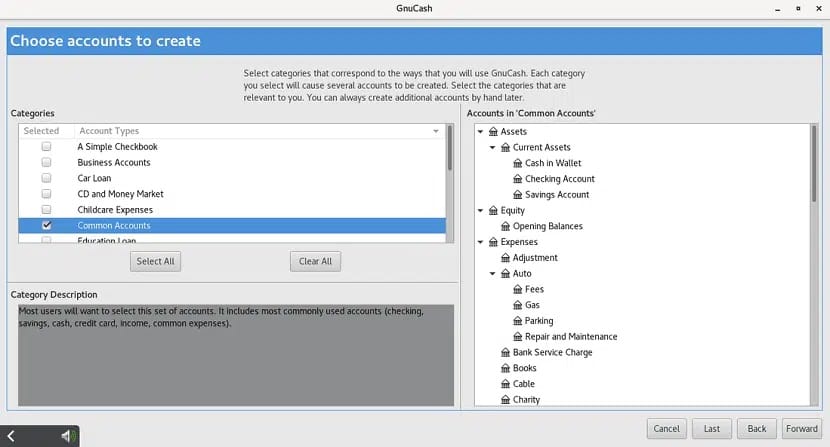
Task: Click the Fees account icon
Action: point(518,289)
